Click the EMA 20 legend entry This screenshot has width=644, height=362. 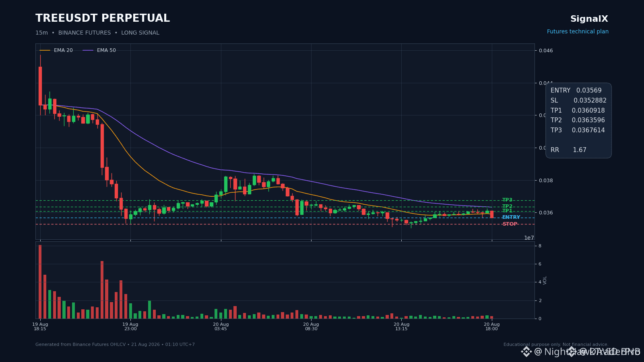(x=56, y=50)
